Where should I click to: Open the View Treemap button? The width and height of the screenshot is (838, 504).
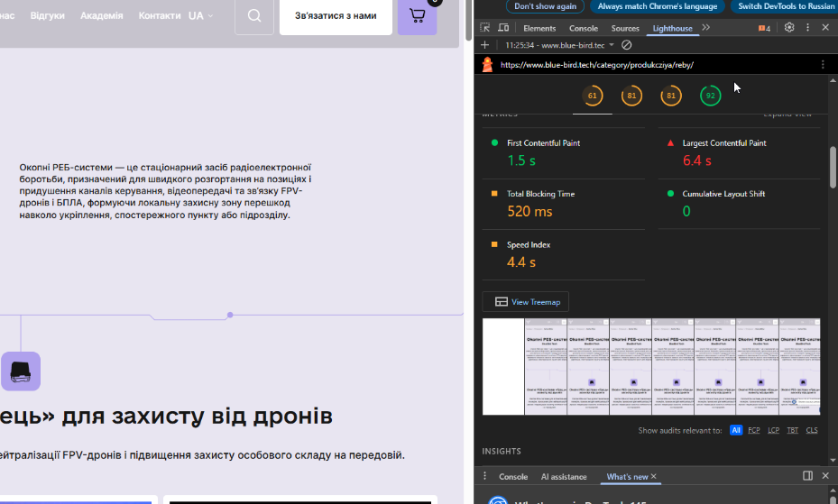pos(525,302)
